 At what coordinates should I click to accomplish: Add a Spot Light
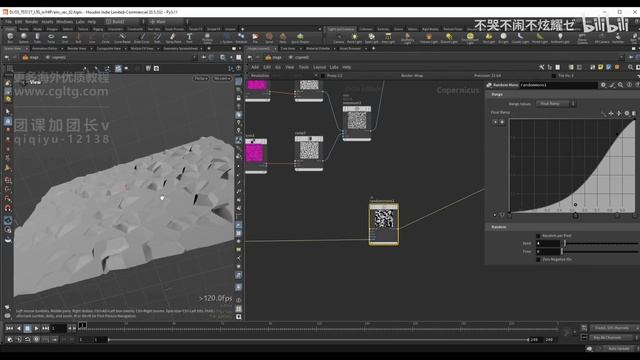[x=371, y=38]
